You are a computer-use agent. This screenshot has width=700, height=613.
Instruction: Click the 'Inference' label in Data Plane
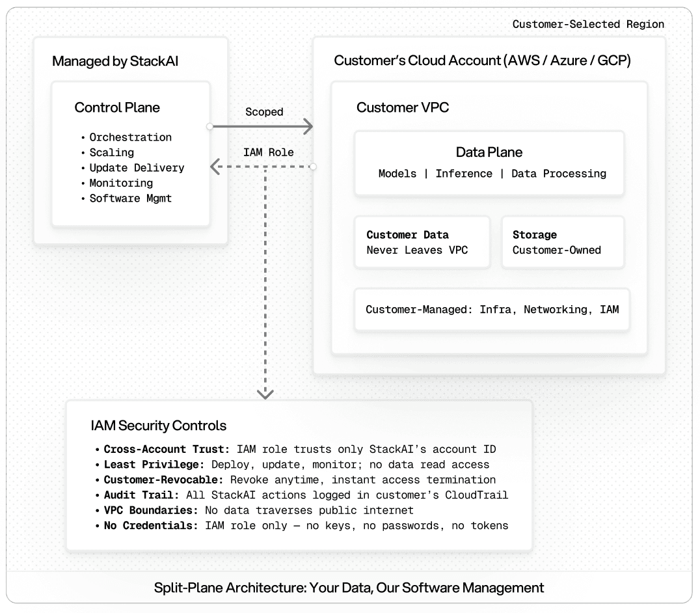464,173
